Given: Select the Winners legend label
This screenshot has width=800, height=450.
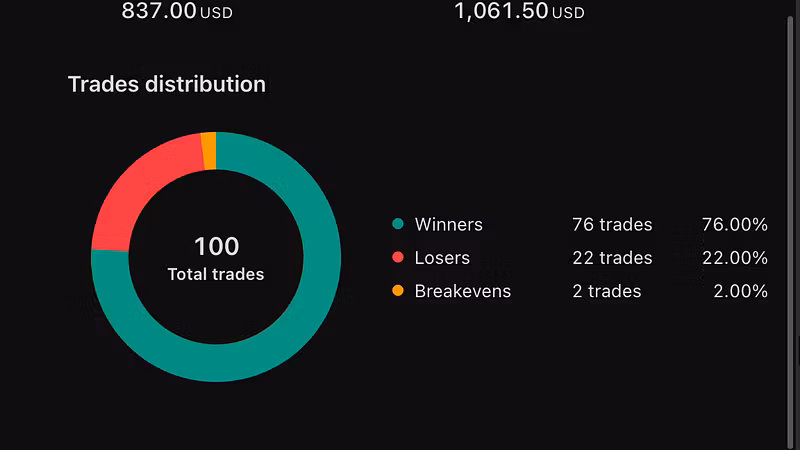Looking at the screenshot, I should [x=448, y=224].
